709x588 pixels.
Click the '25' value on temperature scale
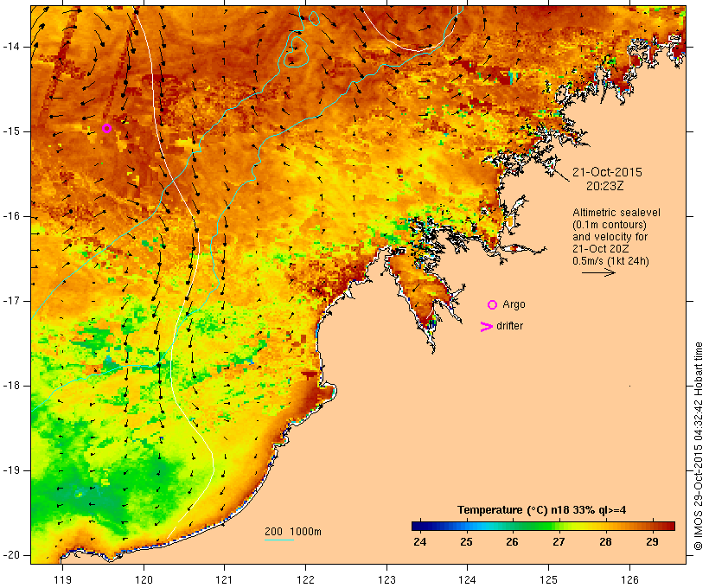pyautogui.click(x=466, y=542)
